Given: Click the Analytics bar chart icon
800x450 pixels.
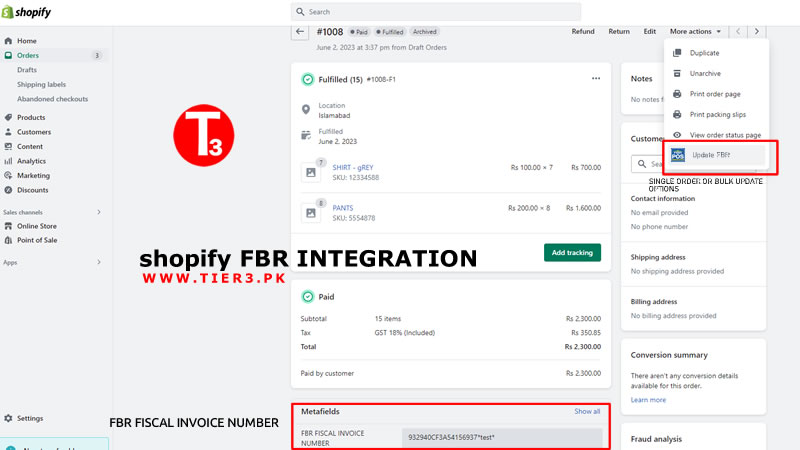Looking at the screenshot, I should tap(8, 161).
